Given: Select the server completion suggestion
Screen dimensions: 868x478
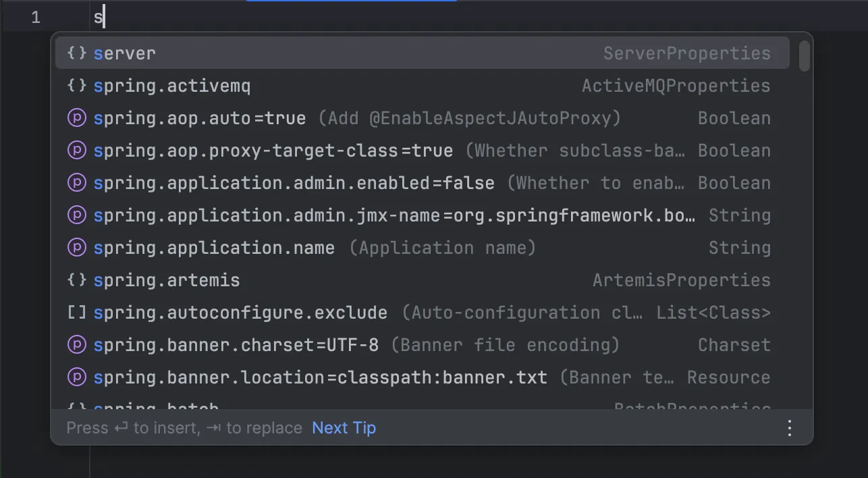Looking at the screenshot, I should coord(270,53).
